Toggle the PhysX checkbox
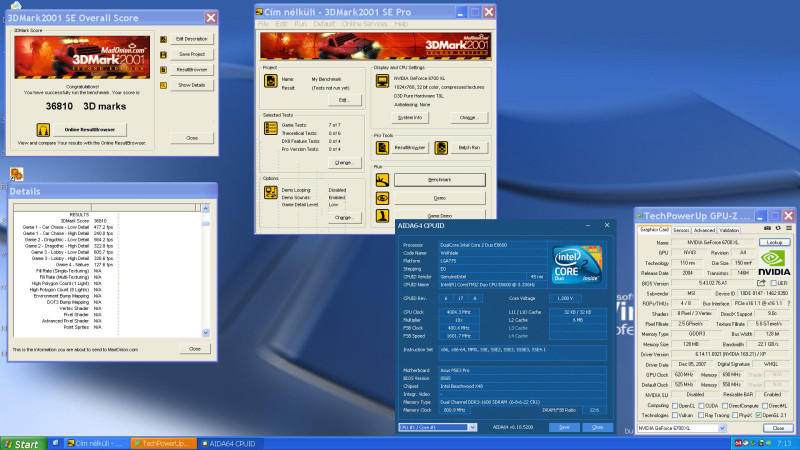The image size is (800, 450). [735, 415]
